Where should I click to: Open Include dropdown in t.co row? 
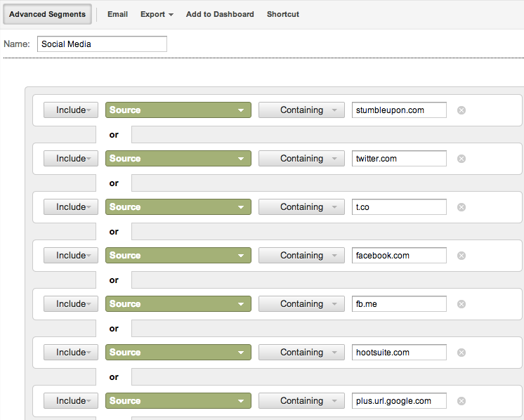coord(71,206)
